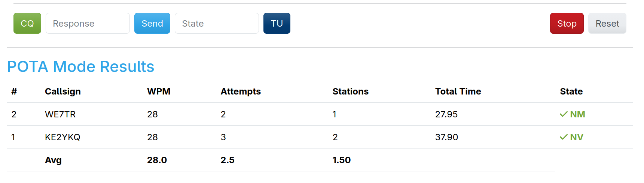This screenshot has width=644, height=183.
Task: Click the Response input field
Action: coord(88,23)
